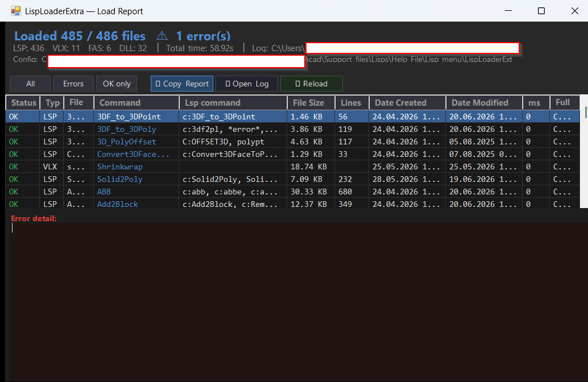
Task: Sort by the ms column header
Action: 536,103
